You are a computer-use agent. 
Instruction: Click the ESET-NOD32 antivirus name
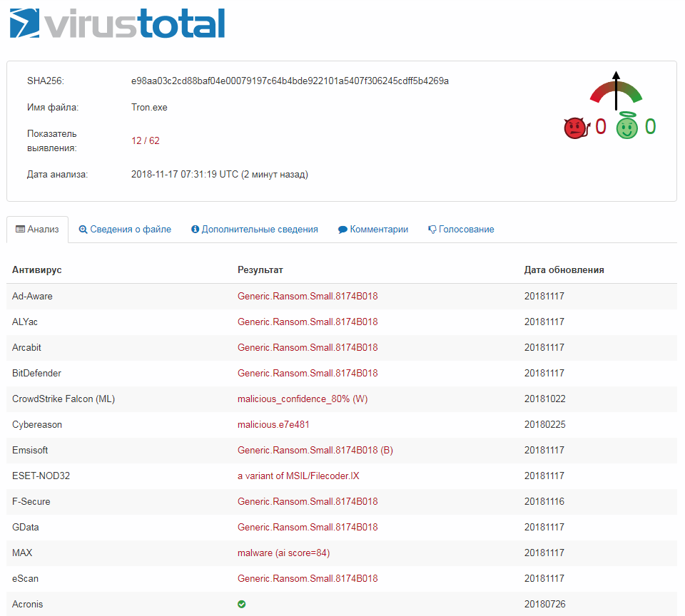pos(41,476)
